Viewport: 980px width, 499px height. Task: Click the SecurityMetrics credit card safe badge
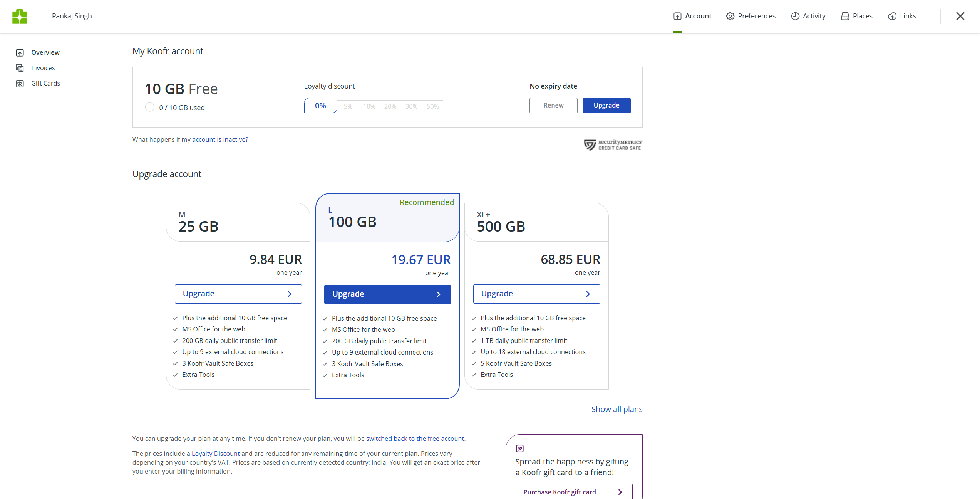pyautogui.click(x=613, y=145)
